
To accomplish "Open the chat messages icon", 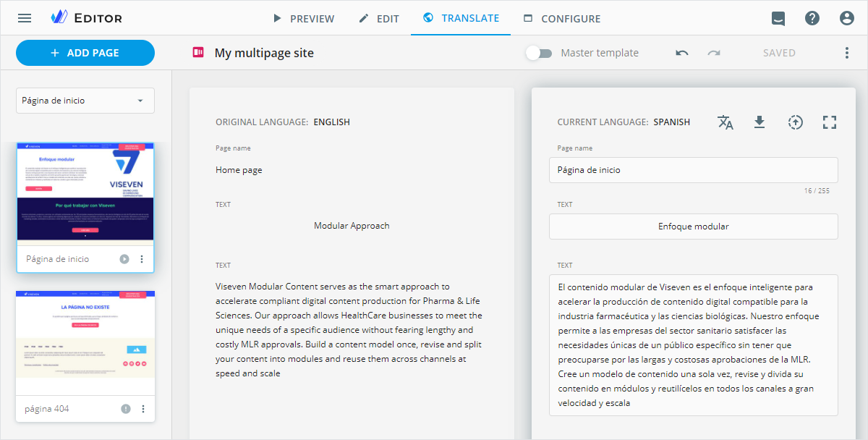I will point(778,18).
